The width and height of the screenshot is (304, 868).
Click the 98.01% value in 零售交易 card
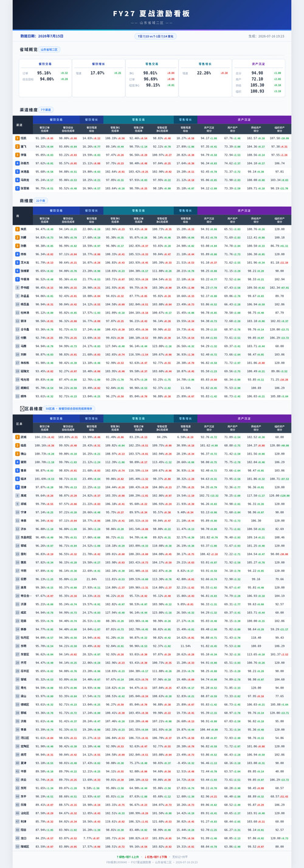150,73
